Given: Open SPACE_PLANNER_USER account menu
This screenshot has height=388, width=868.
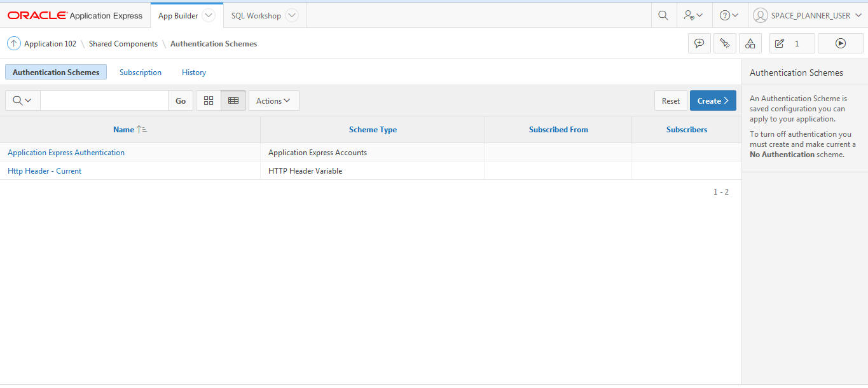Looking at the screenshot, I should 808,15.
